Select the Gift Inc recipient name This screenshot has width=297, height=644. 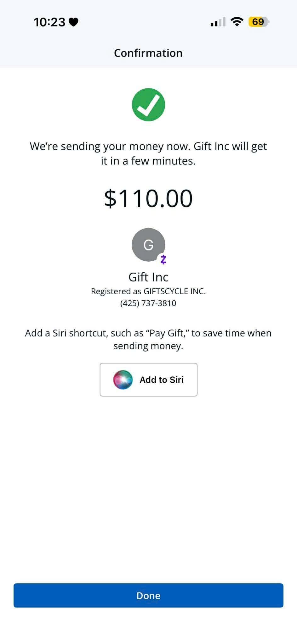point(148,277)
